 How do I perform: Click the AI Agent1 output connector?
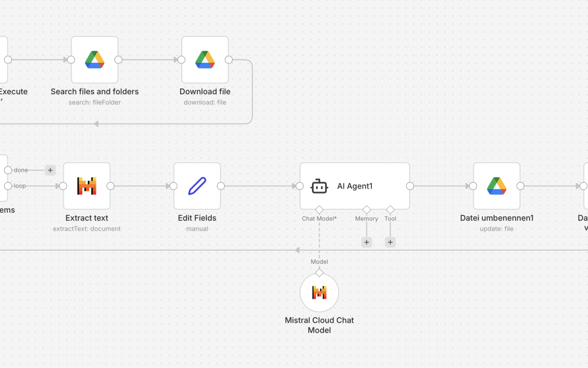point(410,186)
